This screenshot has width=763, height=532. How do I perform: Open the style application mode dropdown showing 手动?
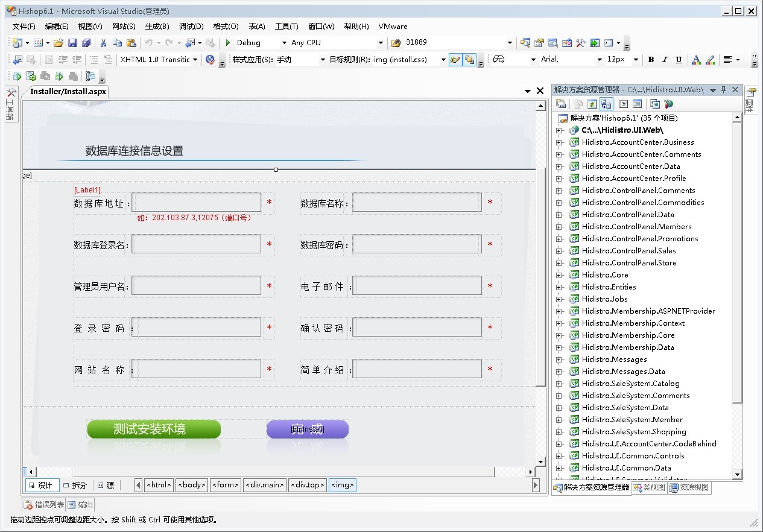323,59
